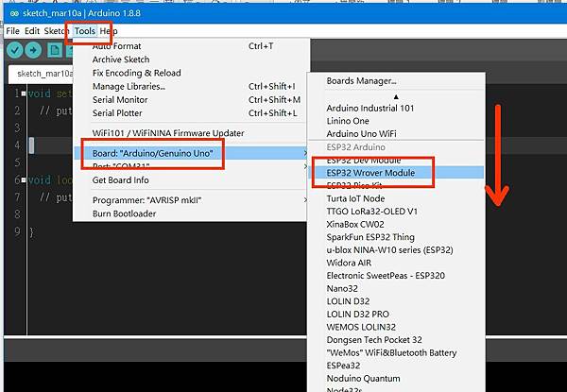Click the Upload arrow toolbar button

point(33,50)
